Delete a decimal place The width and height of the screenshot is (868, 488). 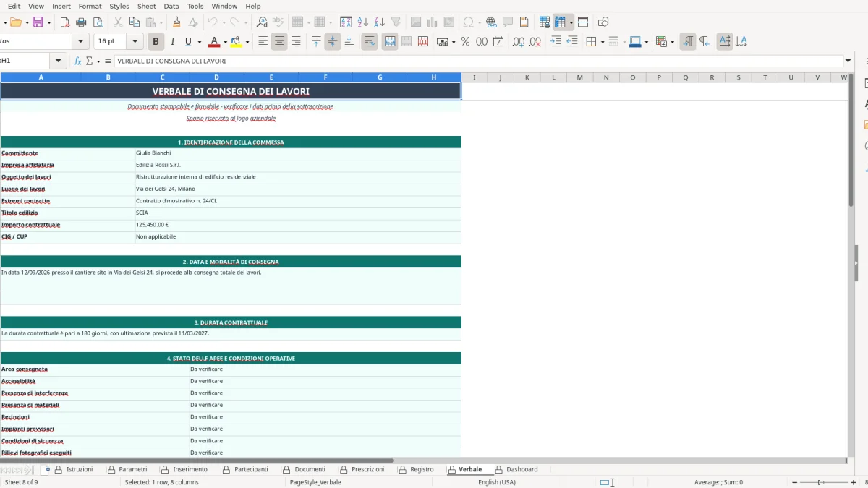tap(535, 42)
